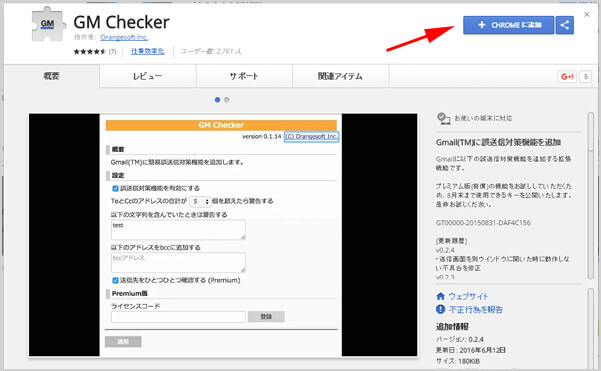Click the G+1 button
The width and height of the screenshot is (601, 371).
pyautogui.click(x=567, y=77)
